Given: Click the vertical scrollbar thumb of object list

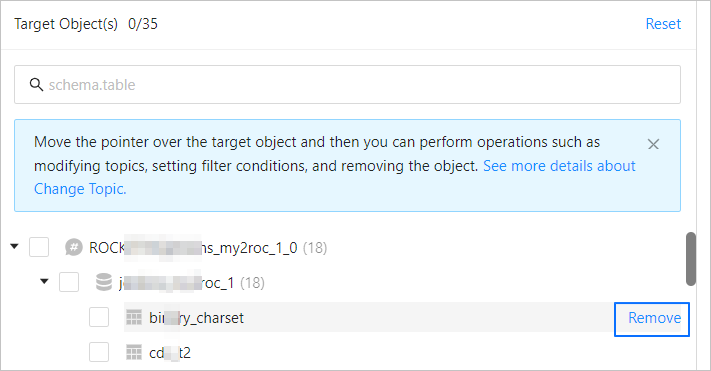Looking at the screenshot, I should pyautogui.click(x=691, y=259).
